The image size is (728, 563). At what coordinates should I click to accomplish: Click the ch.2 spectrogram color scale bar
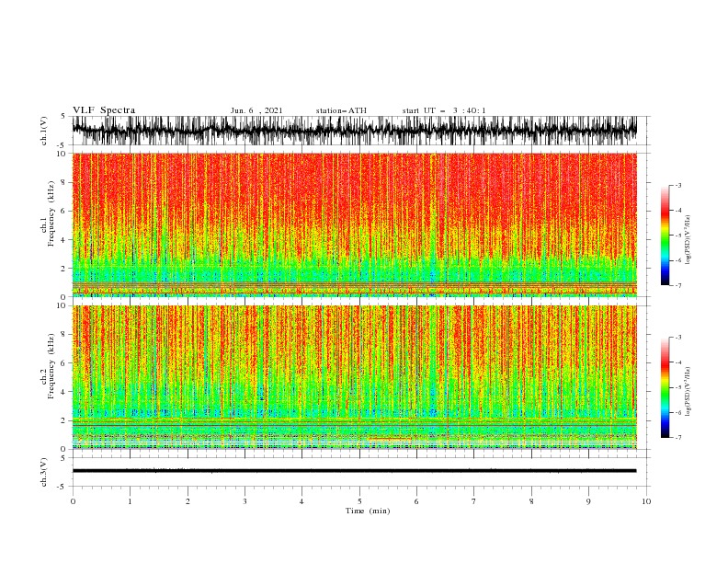[665, 387]
